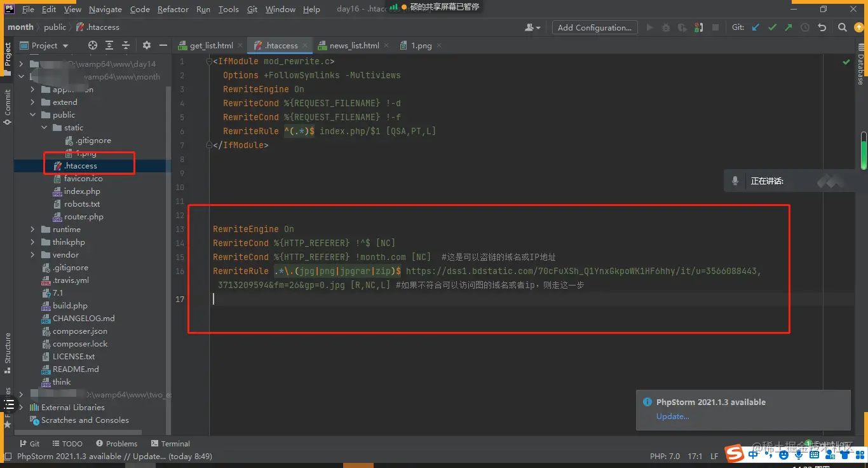This screenshot has width=868, height=468.
Task: Collapse all in Project panel
Action: 126,45
